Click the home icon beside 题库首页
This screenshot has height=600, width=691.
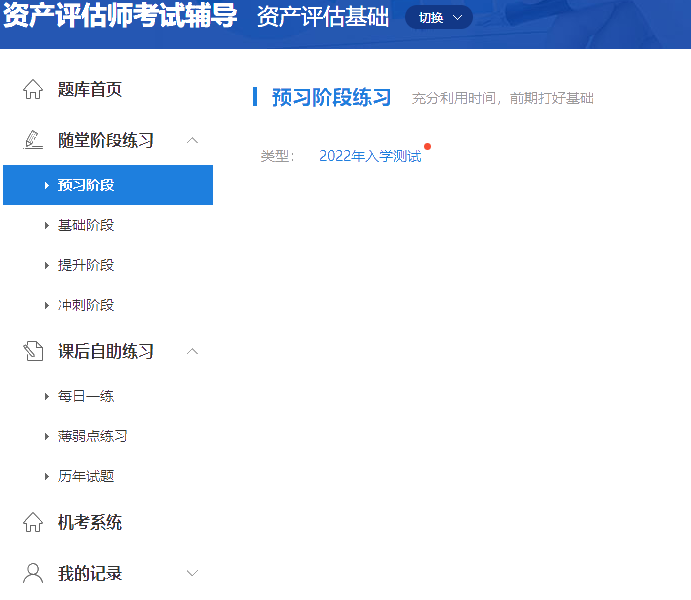point(33,89)
